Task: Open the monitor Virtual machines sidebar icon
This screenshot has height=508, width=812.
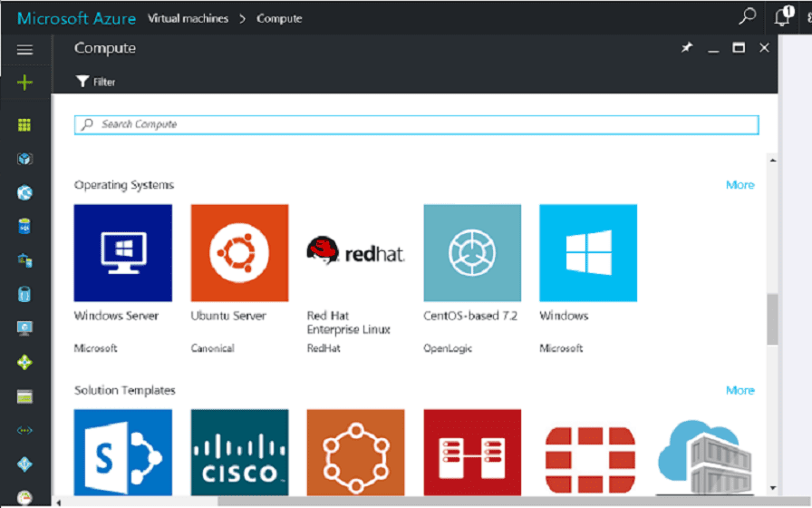Action: click(24, 328)
